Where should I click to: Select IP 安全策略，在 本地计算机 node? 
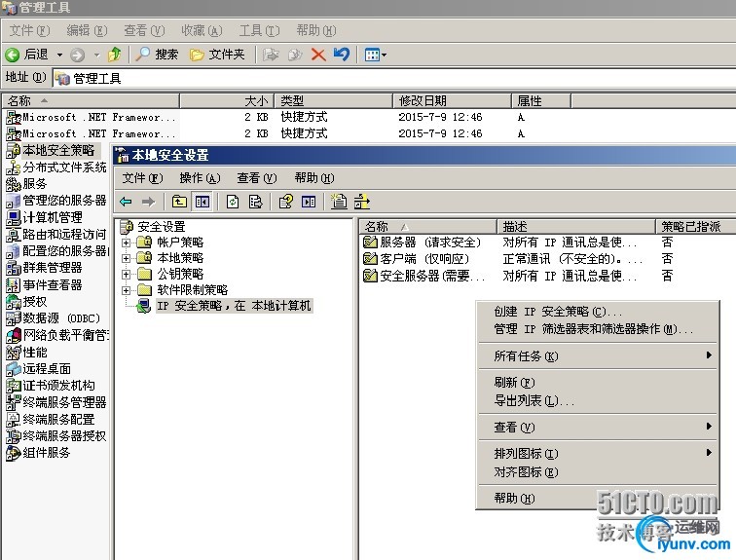click(234, 306)
